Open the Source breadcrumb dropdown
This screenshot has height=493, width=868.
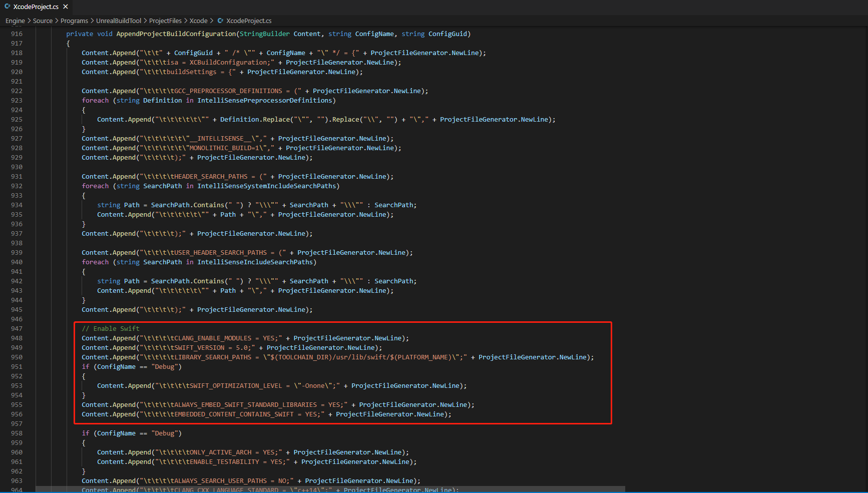pos(43,21)
